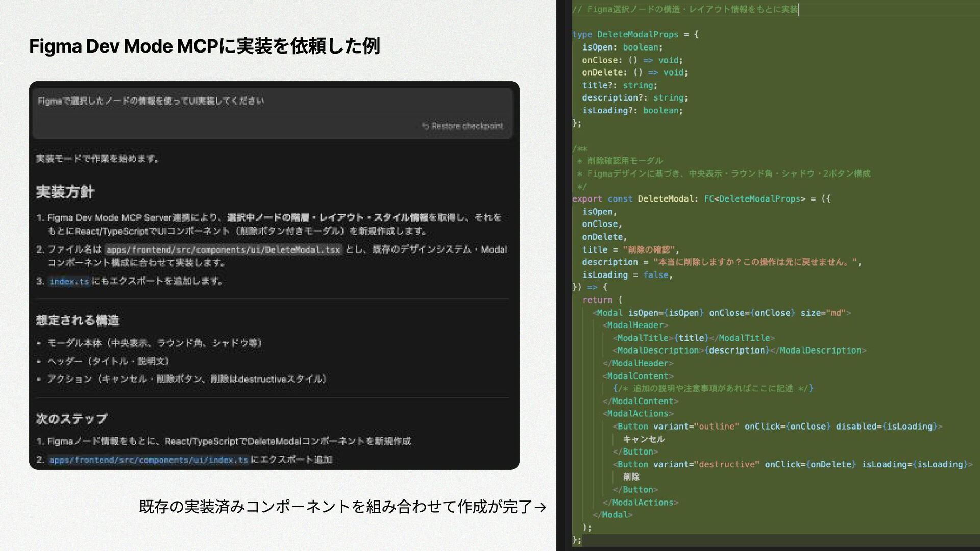The height and width of the screenshot is (551, 980).
Task: Open apps/frontend/src/components/ui/index.ts link
Action: 149,460
